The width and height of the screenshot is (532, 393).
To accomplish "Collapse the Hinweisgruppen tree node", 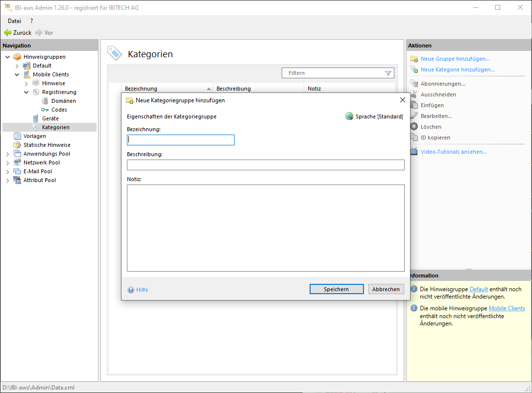I will tap(8, 57).
